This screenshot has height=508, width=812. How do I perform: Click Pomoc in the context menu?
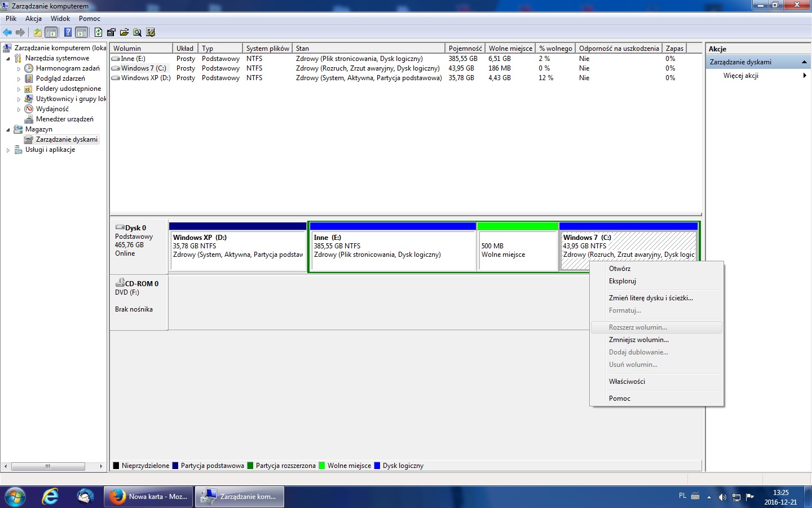656,398
